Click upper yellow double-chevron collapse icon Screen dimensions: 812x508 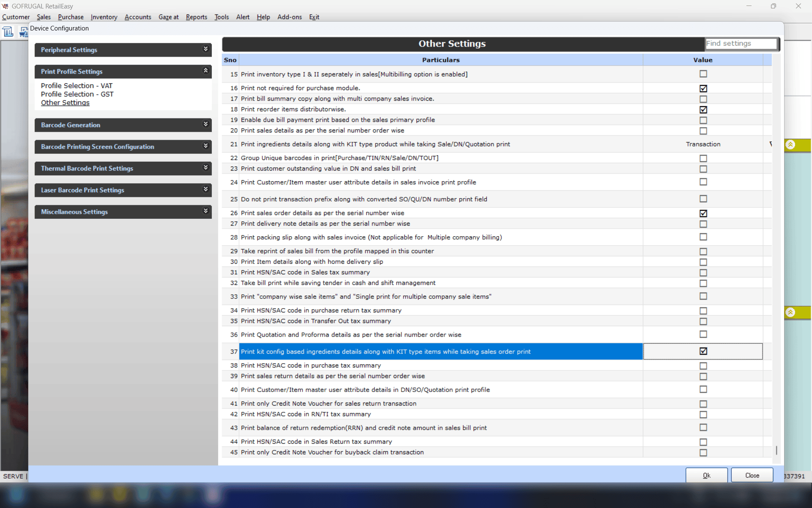(x=790, y=145)
